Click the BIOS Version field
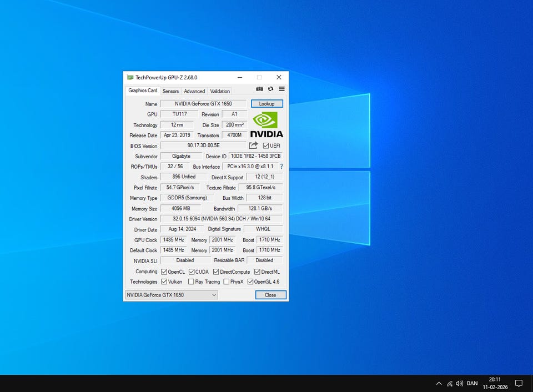533x392 pixels. coord(203,145)
